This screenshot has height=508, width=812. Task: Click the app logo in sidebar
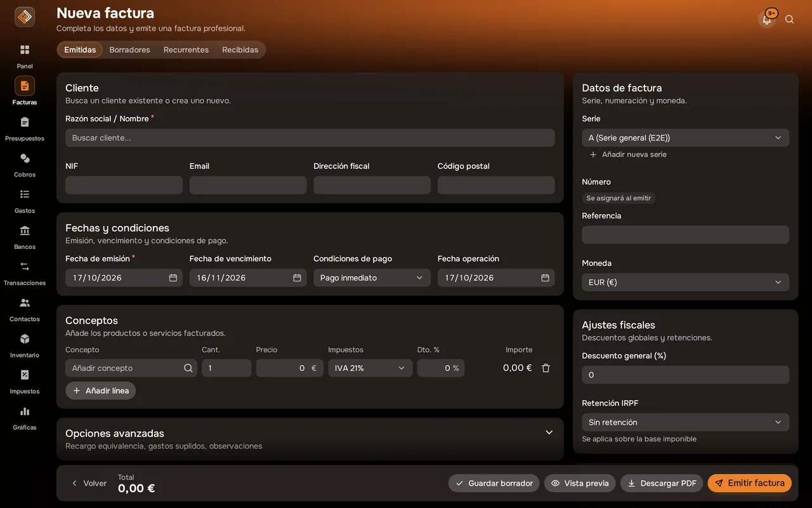[25, 17]
